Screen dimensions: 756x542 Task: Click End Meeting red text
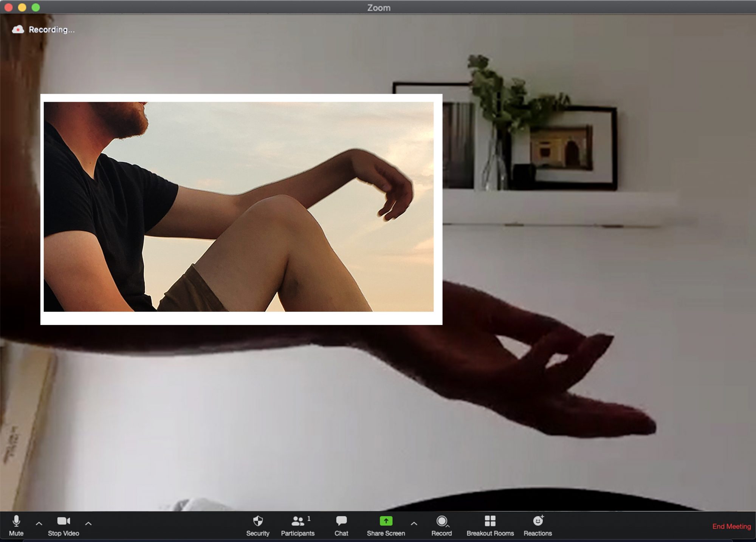(x=731, y=527)
